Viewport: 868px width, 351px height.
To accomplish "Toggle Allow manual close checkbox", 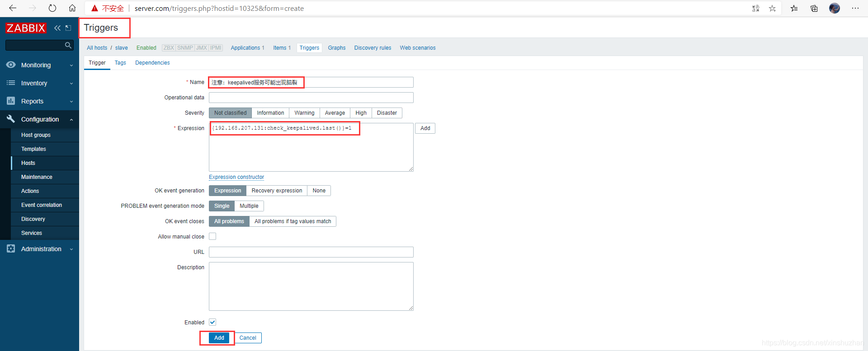I will [212, 236].
